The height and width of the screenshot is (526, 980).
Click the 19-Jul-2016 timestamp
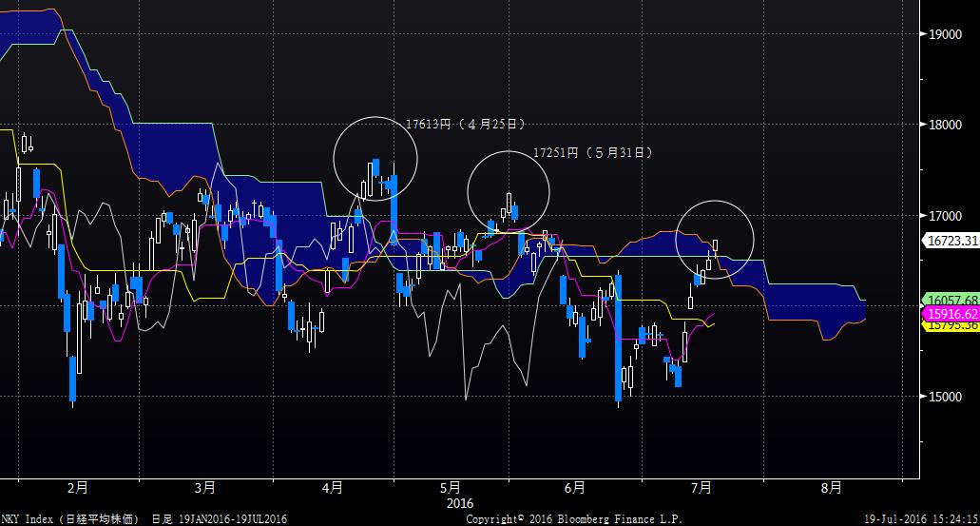pos(921,519)
